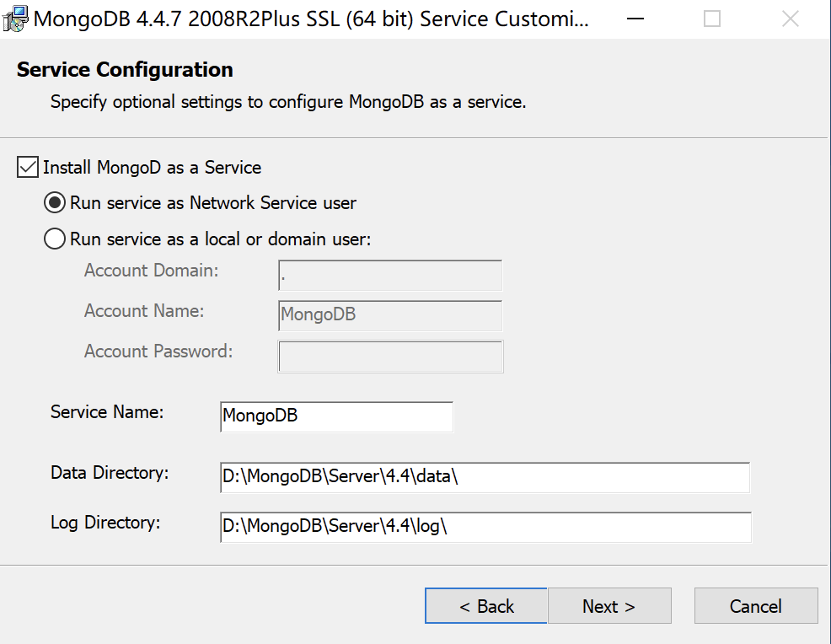The height and width of the screenshot is (644, 831).
Task: Click the MongoDB installer icon in title bar
Action: pos(15,19)
